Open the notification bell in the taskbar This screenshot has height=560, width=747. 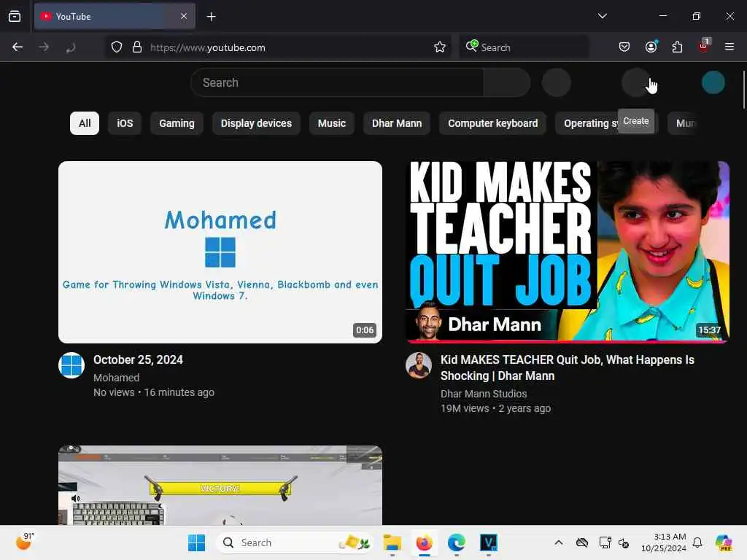coord(697,542)
